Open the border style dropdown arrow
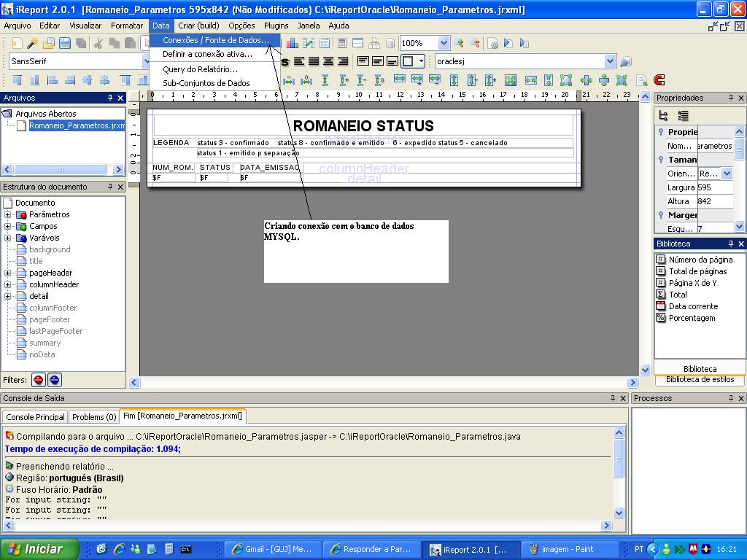 pos(421,61)
